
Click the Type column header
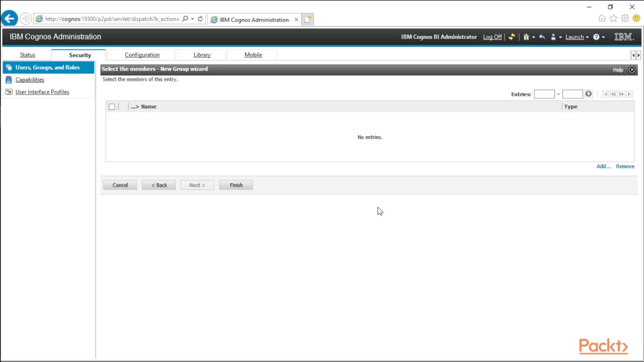(571, 107)
